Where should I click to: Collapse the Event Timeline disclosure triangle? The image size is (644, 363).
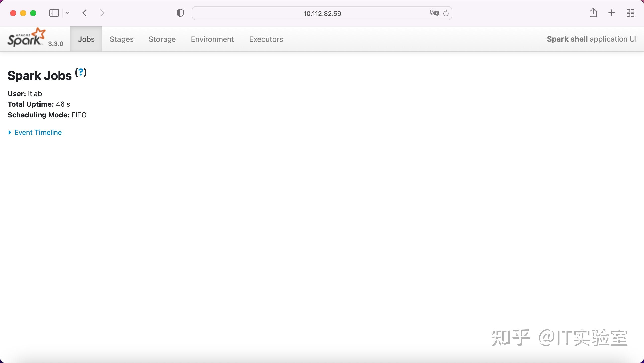pos(10,132)
